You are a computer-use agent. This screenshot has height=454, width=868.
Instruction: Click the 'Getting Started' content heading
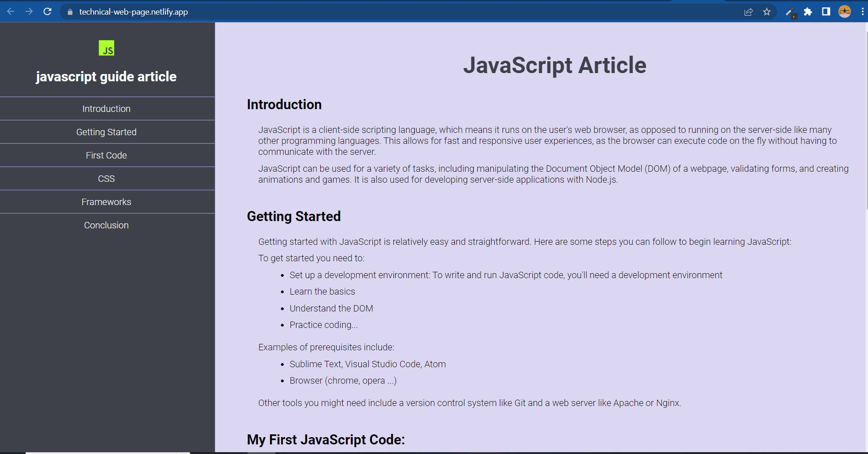pos(294,216)
